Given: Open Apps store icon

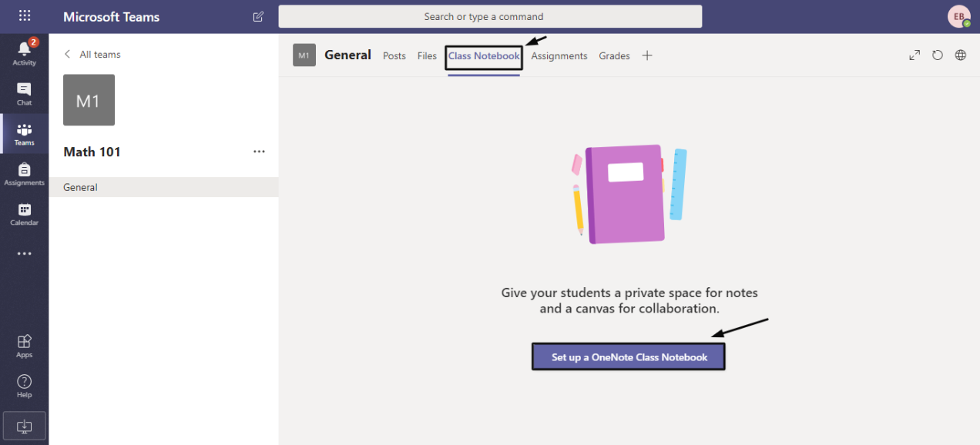Looking at the screenshot, I should [25, 346].
